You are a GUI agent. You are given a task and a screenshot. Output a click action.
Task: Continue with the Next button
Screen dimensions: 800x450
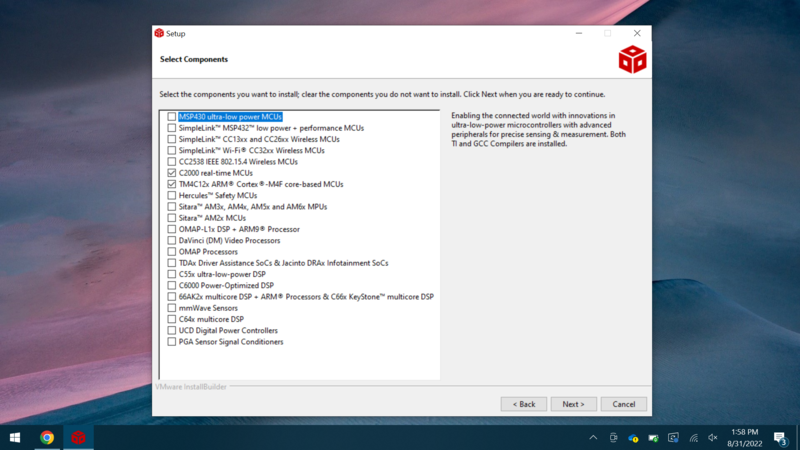(x=573, y=404)
